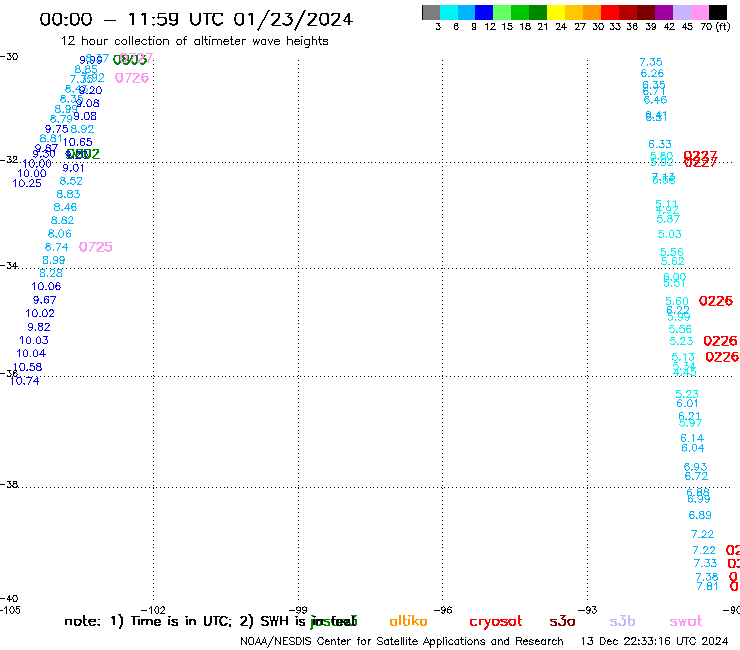Click the pink time label 0725

coord(96,247)
